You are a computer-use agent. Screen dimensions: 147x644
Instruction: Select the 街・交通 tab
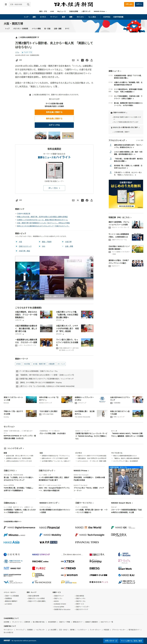tap(47, 29)
